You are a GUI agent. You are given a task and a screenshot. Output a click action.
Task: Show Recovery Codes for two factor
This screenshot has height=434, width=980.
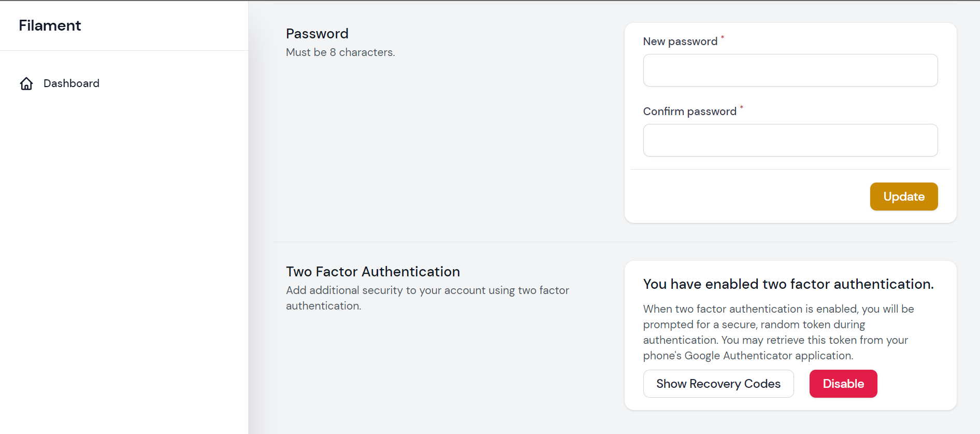click(718, 384)
